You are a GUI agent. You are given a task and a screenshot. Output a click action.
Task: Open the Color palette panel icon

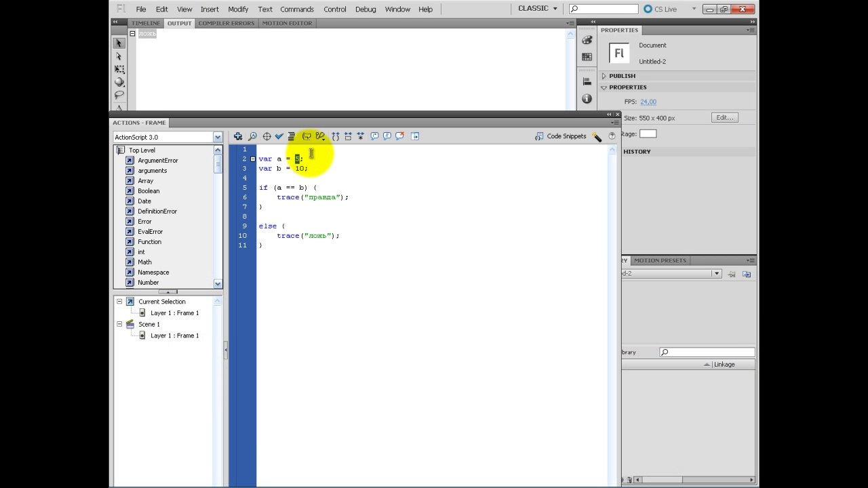coord(587,40)
